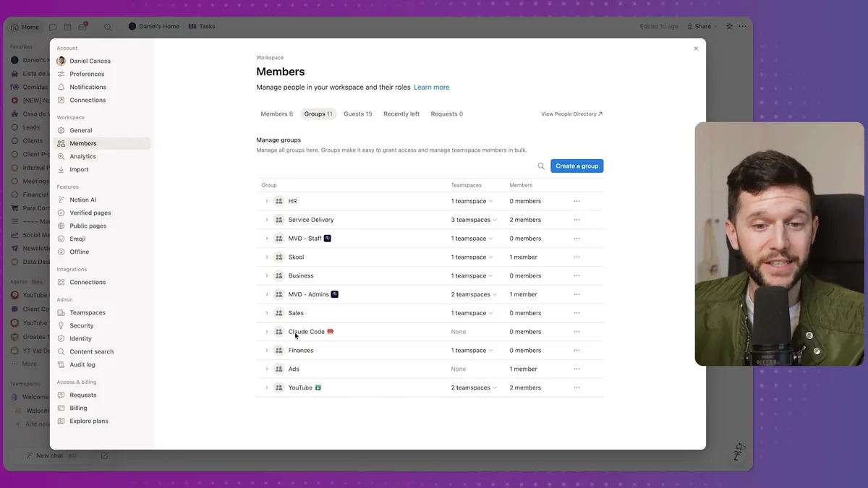Click the search magnifier in the top bar
The width and height of the screenshot is (868, 488).
pos(108,26)
